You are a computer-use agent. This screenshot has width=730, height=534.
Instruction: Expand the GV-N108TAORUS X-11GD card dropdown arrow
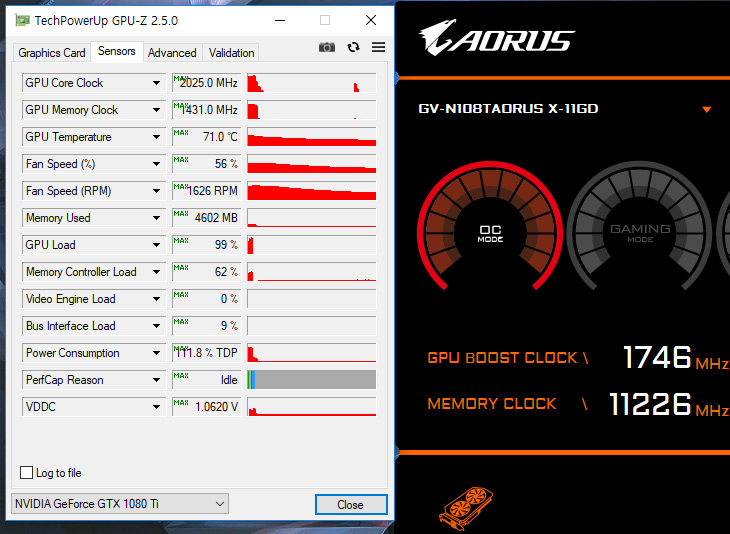tap(706, 110)
